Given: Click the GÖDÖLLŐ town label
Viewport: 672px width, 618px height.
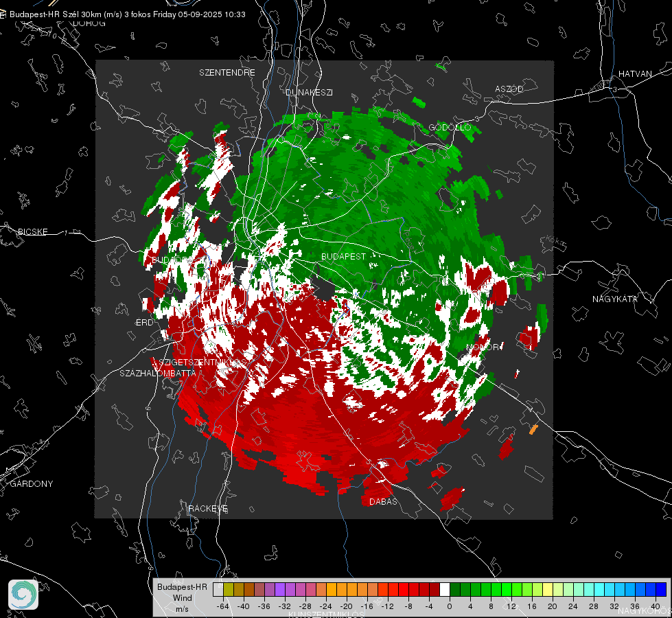Looking at the screenshot, I should click(x=450, y=127).
